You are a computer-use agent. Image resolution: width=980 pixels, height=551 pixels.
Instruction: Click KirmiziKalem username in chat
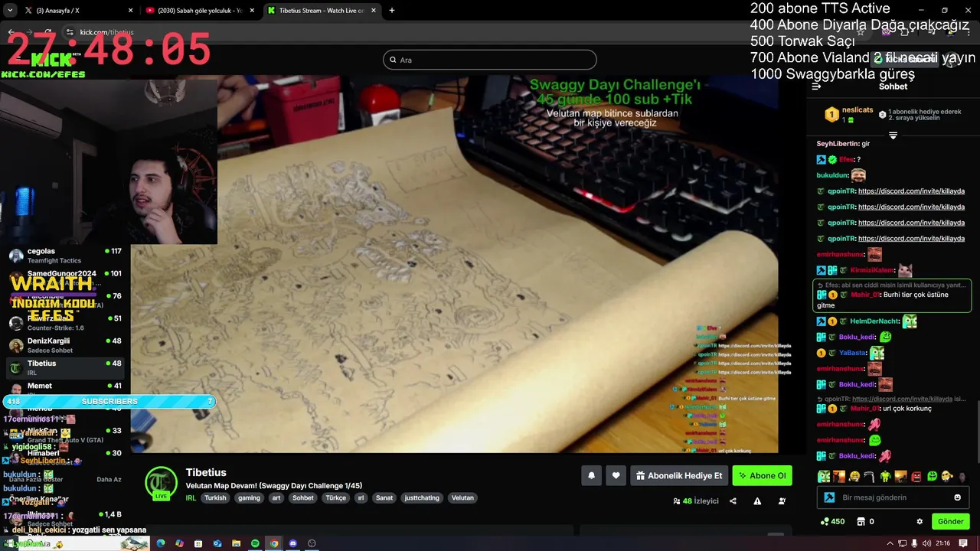click(x=872, y=270)
